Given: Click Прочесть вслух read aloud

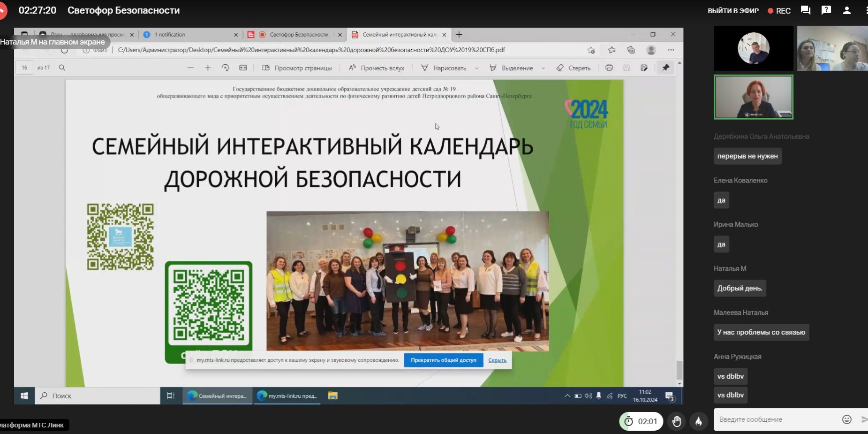Looking at the screenshot, I should pos(377,68).
